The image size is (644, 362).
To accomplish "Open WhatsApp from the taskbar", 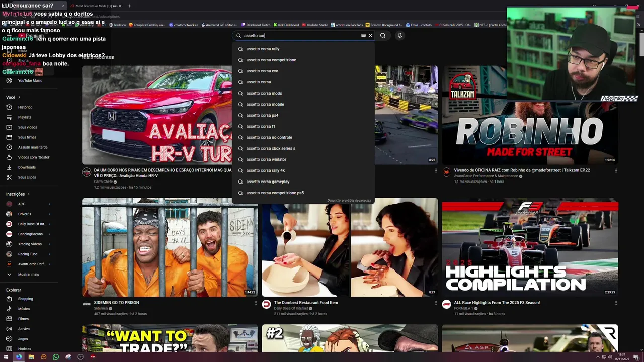I will point(56,357).
